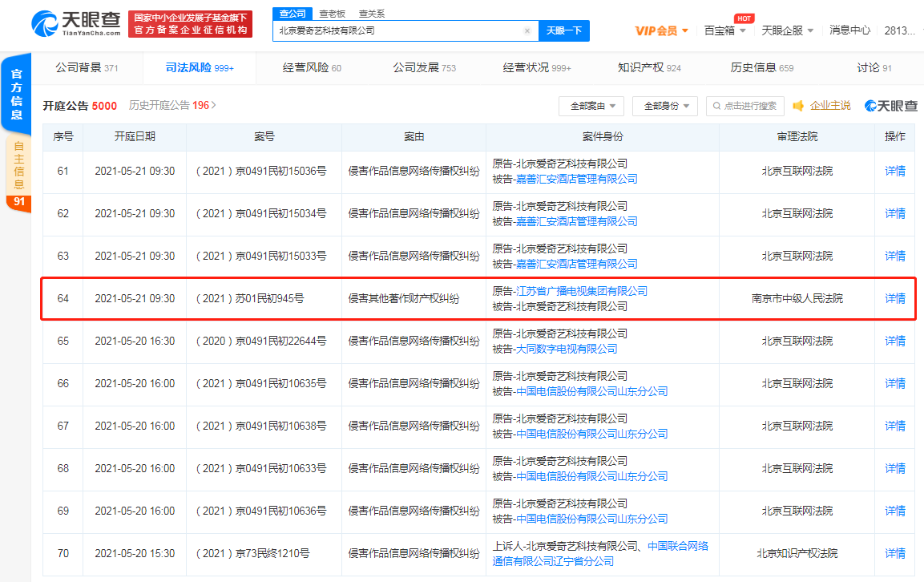Open 中国电信股份有限公司山东分公司 link in row 68
The width and height of the screenshot is (924, 582).
pyautogui.click(x=591, y=476)
